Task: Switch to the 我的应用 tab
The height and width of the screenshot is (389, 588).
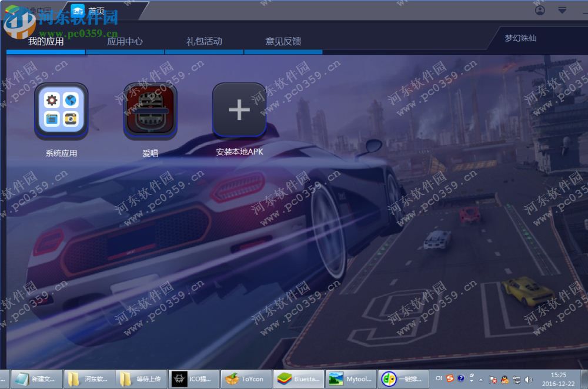Action: click(x=46, y=41)
